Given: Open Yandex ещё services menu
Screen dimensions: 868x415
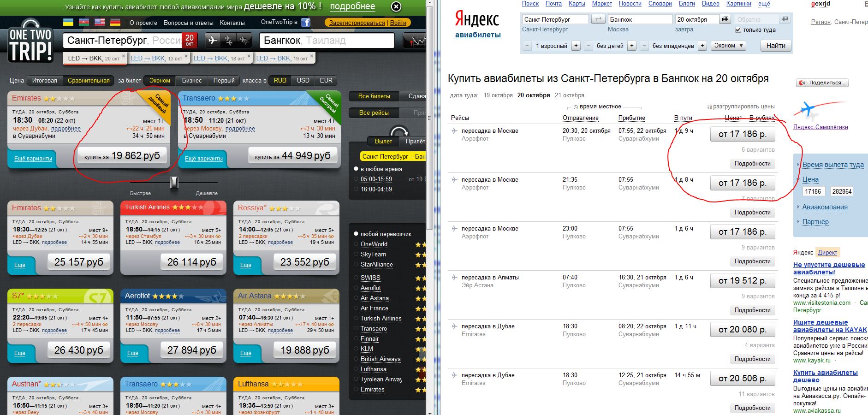Looking at the screenshot, I should point(764,3).
